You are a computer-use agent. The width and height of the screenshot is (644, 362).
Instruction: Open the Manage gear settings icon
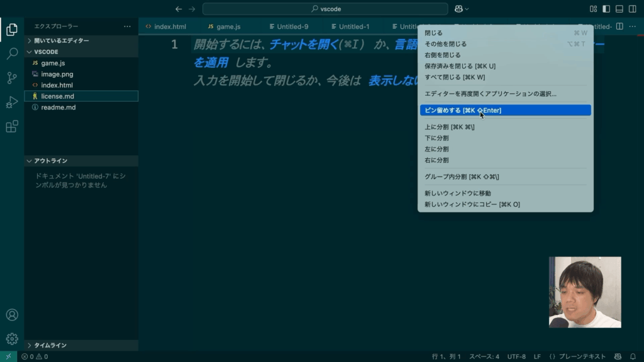(x=12, y=339)
